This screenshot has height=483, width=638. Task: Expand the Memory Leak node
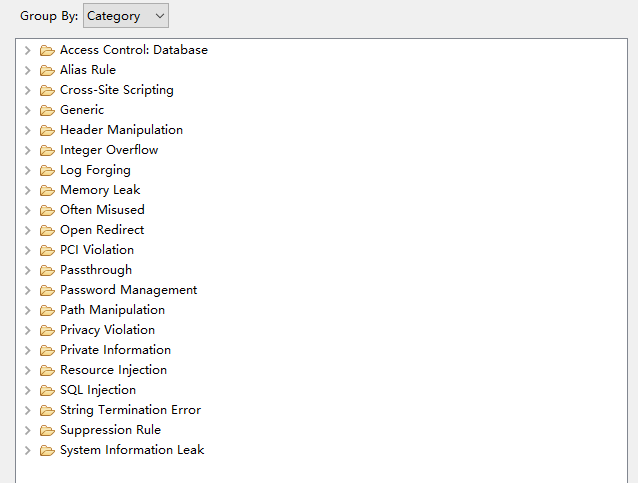click(28, 190)
